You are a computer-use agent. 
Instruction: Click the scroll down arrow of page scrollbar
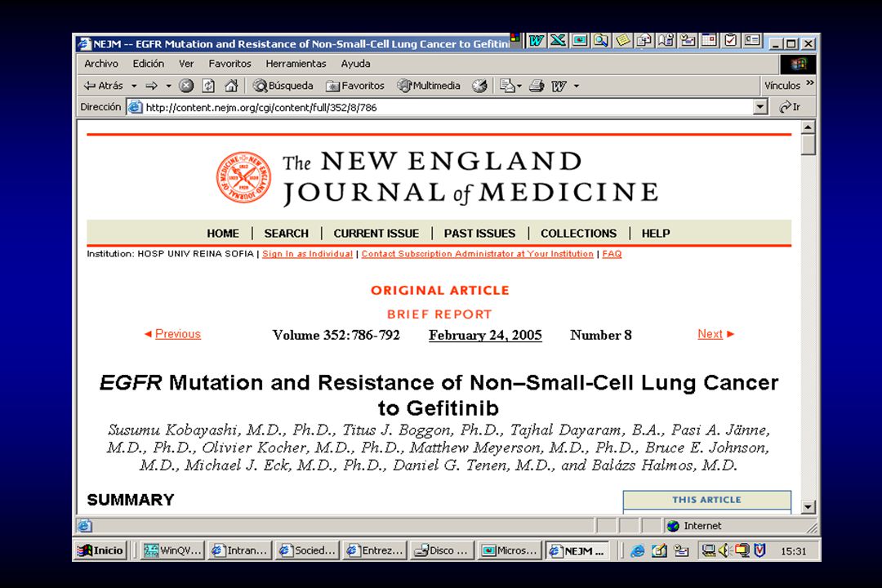coord(808,507)
